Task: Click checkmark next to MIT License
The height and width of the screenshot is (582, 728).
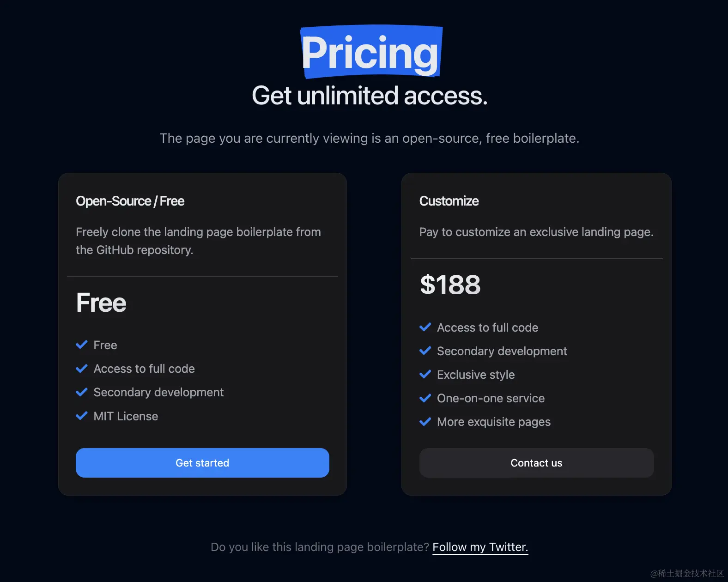Action: click(82, 416)
